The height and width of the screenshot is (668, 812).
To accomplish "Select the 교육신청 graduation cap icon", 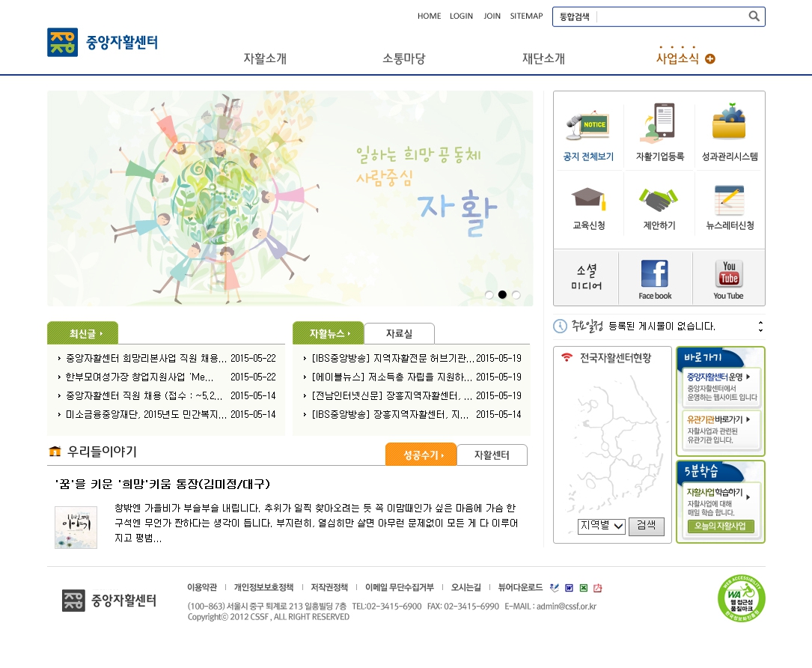I will coord(588,198).
